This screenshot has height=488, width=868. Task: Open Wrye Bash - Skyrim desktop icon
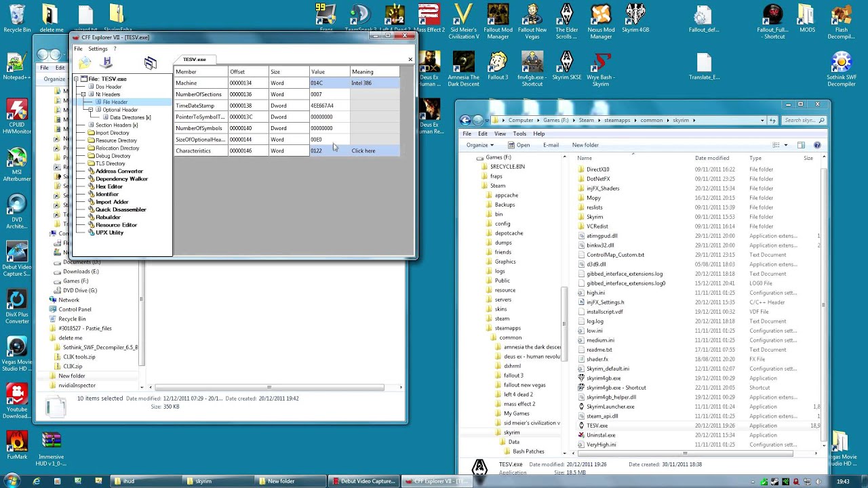click(601, 69)
